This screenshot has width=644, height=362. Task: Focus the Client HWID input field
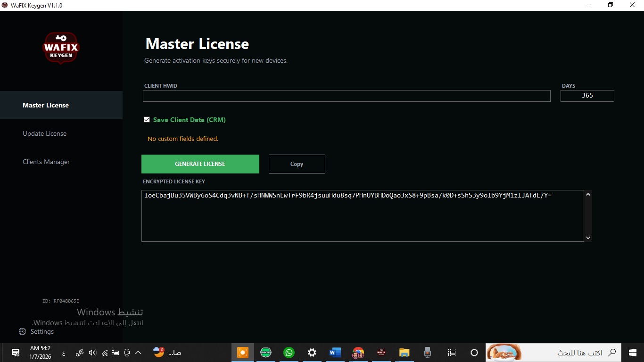pos(347,96)
